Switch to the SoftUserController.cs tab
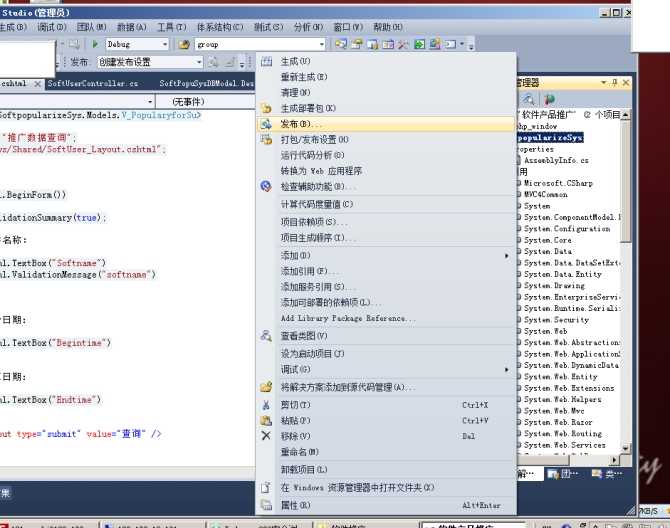This screenshot has width=670, height=528. pos(93,83)
